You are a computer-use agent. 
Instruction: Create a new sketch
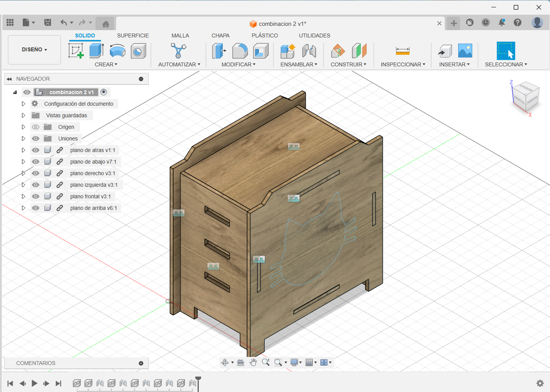76,51
